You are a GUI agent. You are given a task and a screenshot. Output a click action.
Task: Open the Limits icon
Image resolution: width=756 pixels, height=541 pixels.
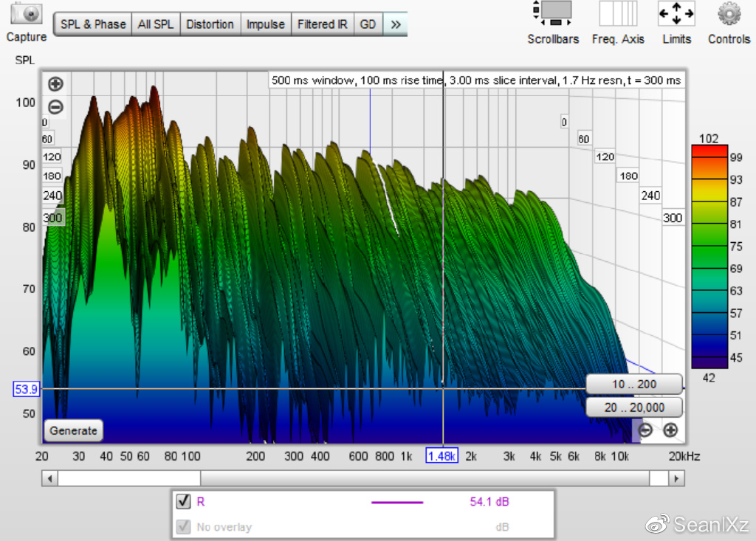pos(676,14)
